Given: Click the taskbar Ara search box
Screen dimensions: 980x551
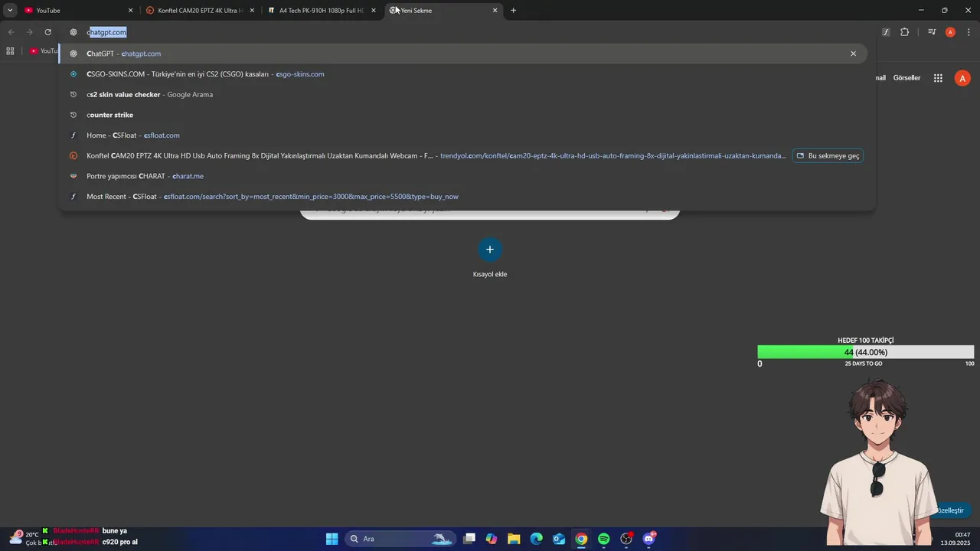Looking at the screenshot, I should click(x=400, y=539).
